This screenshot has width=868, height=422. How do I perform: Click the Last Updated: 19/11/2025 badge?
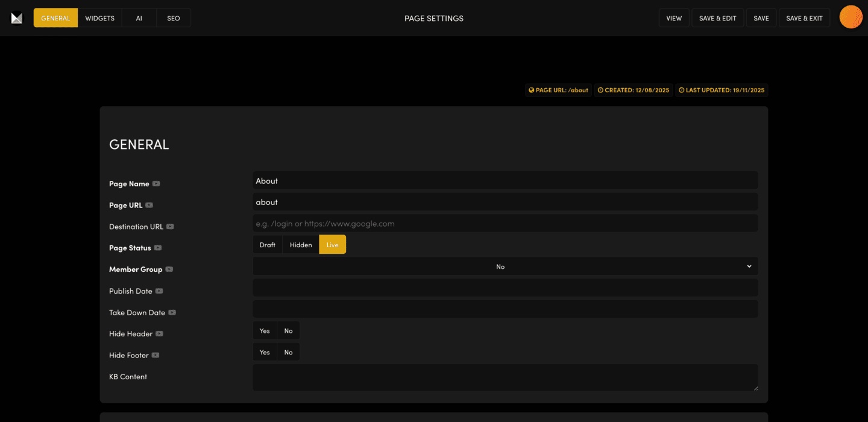coord(722,90)
